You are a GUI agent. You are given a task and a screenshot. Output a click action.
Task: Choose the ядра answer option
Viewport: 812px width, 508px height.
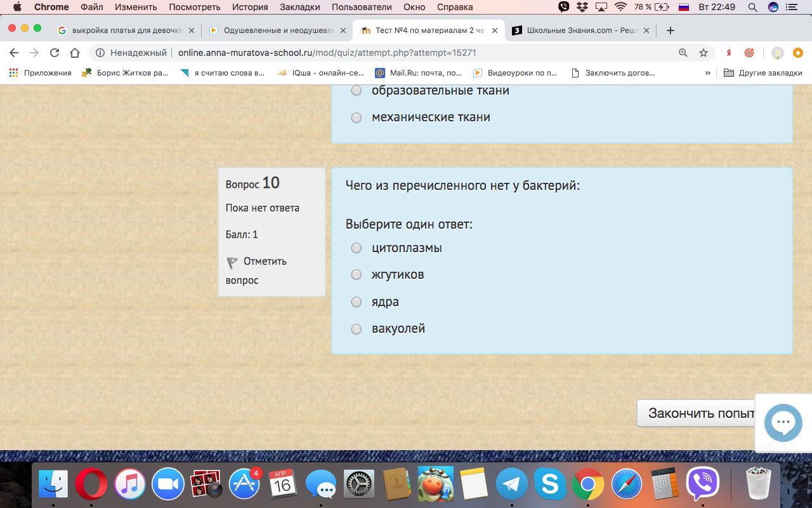357,302
